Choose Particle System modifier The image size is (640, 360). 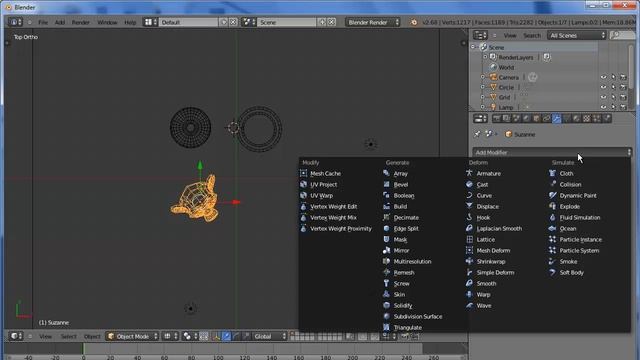click(579, 251)
